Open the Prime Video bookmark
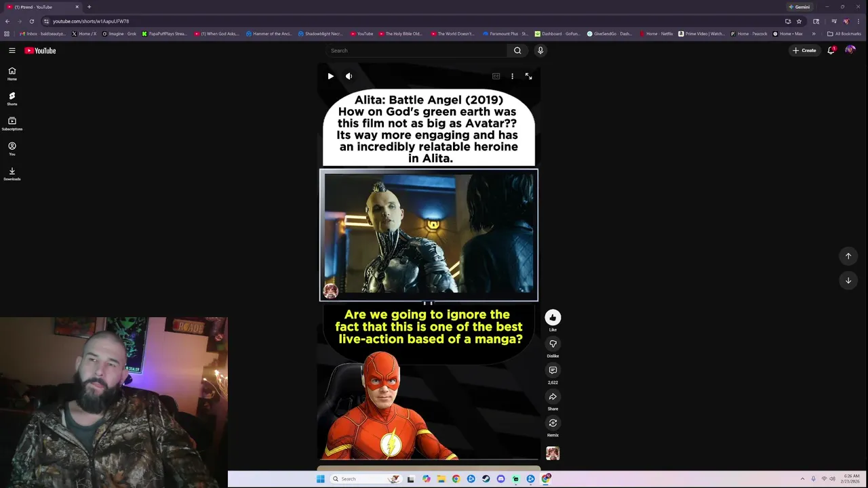Screen dimensions: 868x488 point(701,34)
